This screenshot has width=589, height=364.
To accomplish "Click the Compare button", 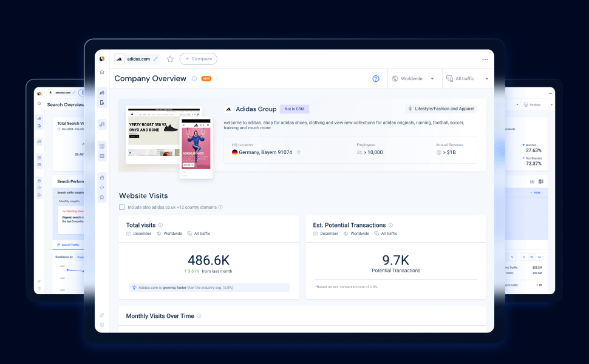I will pos(199,59).
